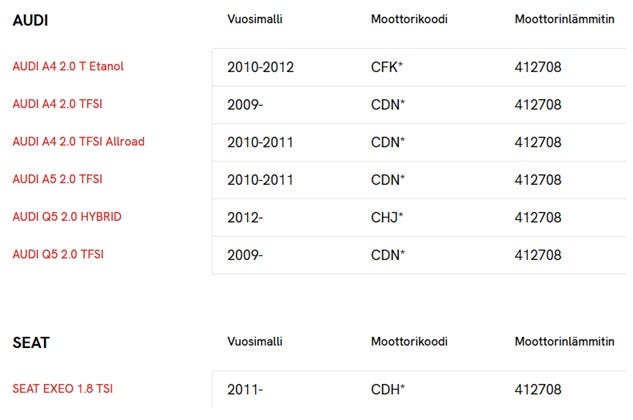Click Vuosimalli column header in AUDI table
The width and height of the screenshot is (633, 420).
tap(257, 19)
